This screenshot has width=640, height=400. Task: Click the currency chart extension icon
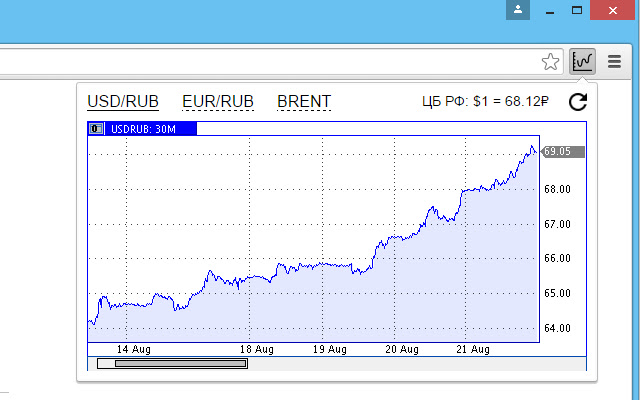point(582,62)
